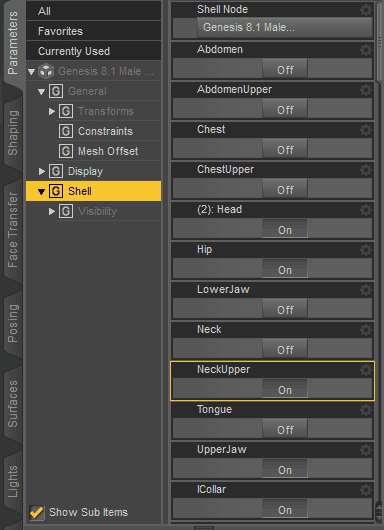
Task: Open settings gear for Hip property
Action: click(x=366, y=250)
